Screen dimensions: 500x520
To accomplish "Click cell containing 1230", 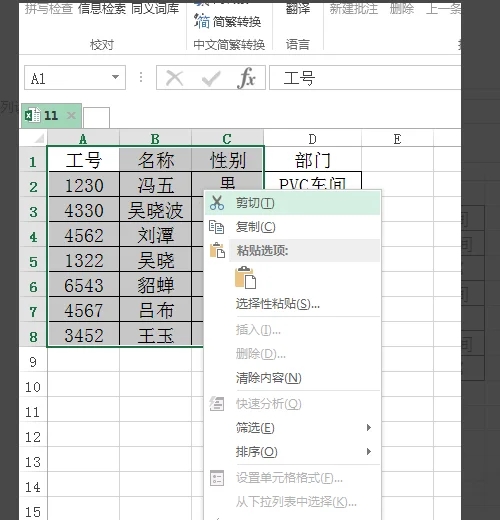I will [84, 185].
